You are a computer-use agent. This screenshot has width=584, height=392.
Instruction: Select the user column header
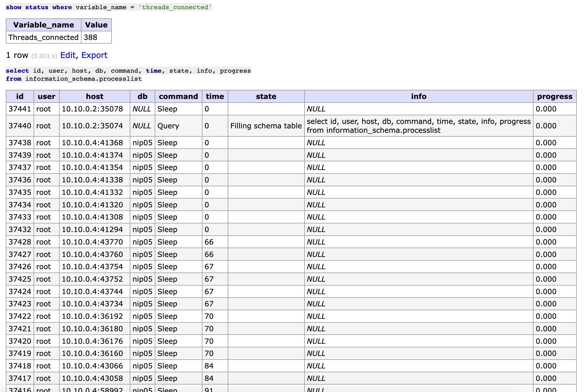[46, 96]
